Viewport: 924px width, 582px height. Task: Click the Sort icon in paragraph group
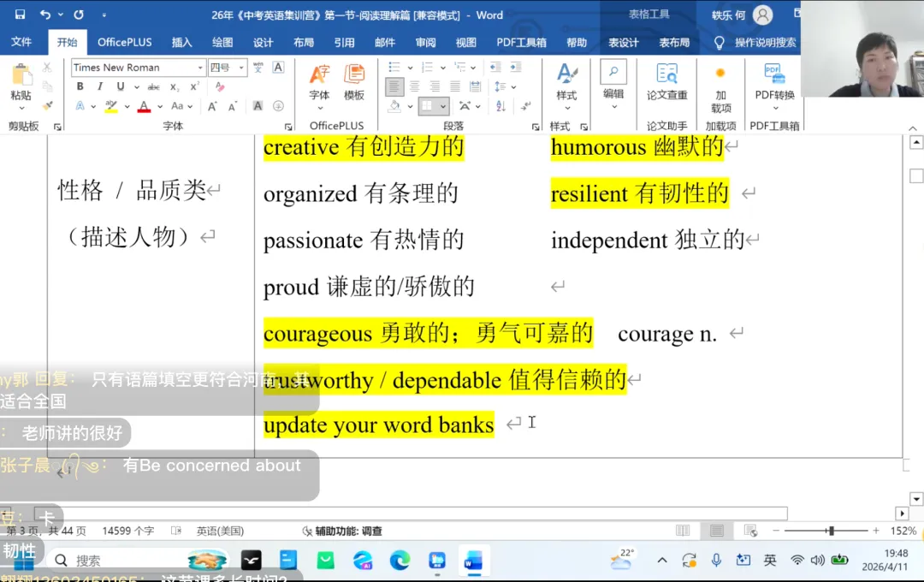point(500,105)
